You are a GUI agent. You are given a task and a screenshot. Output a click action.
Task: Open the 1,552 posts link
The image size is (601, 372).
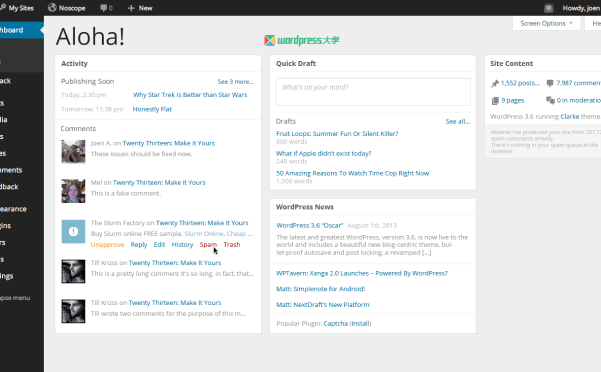[520, 83]
